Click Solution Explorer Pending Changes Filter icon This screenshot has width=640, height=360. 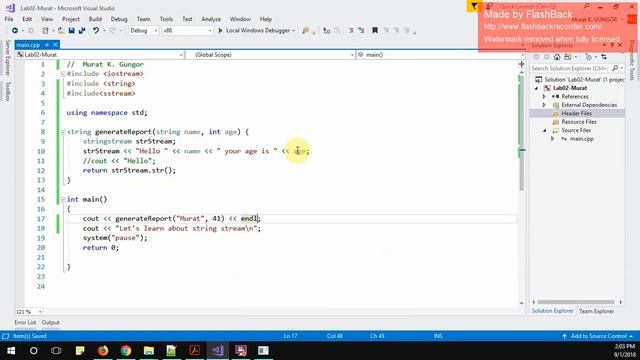pos(588,57)
